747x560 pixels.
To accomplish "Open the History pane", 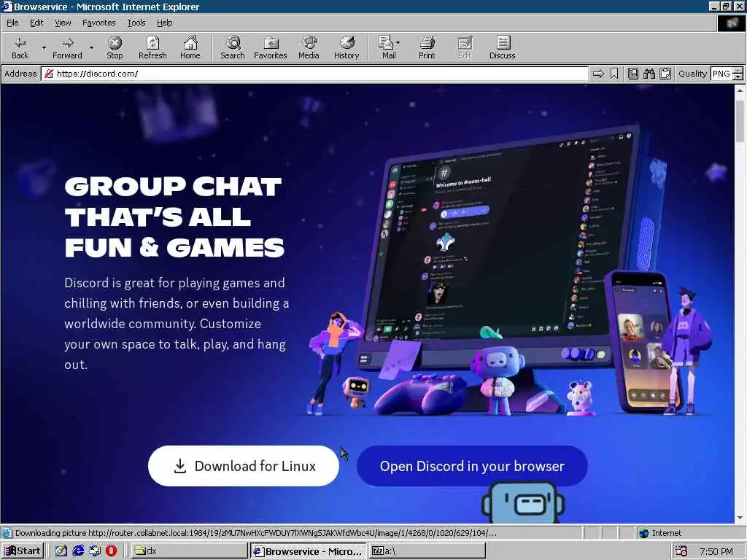I will coord(347,47).
